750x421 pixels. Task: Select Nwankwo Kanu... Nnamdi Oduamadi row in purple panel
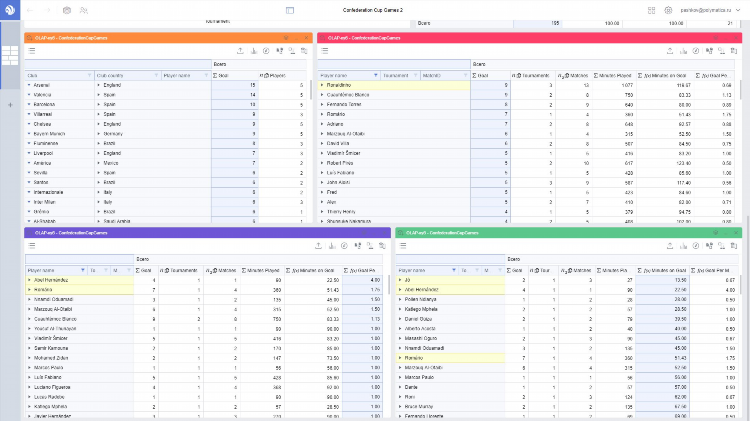[x=204, y=299]
